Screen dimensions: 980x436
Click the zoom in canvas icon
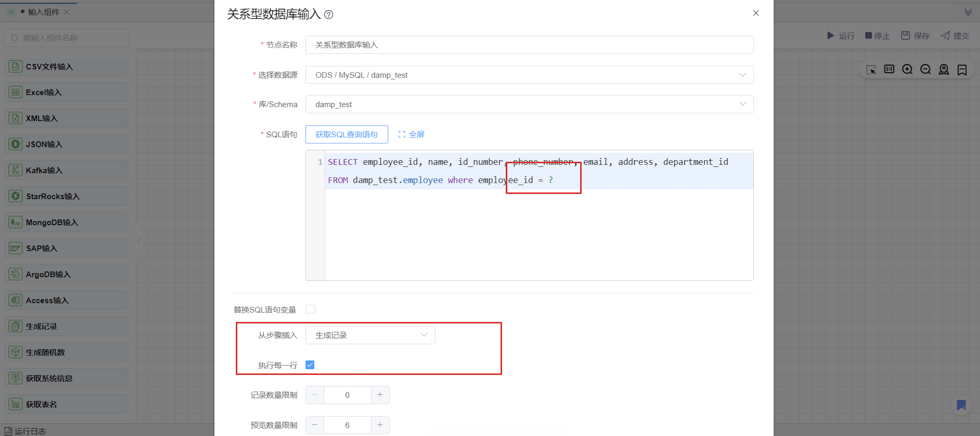pyautogui.click(x=907, y=69)
